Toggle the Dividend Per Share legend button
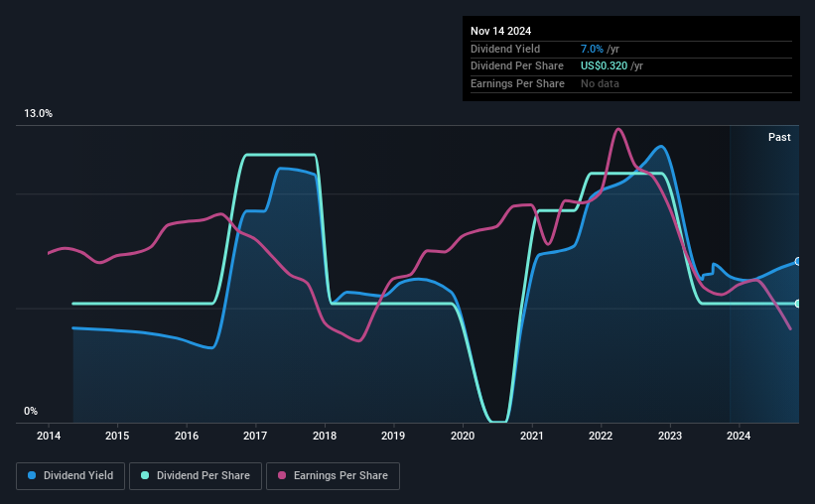815x504 pixels. click(196, 476)
